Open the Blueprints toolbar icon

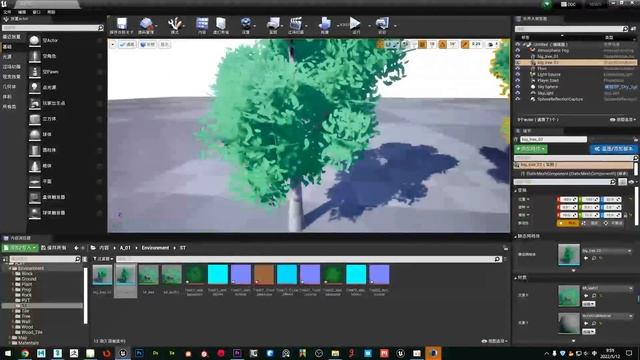click(x=273, y=23)
